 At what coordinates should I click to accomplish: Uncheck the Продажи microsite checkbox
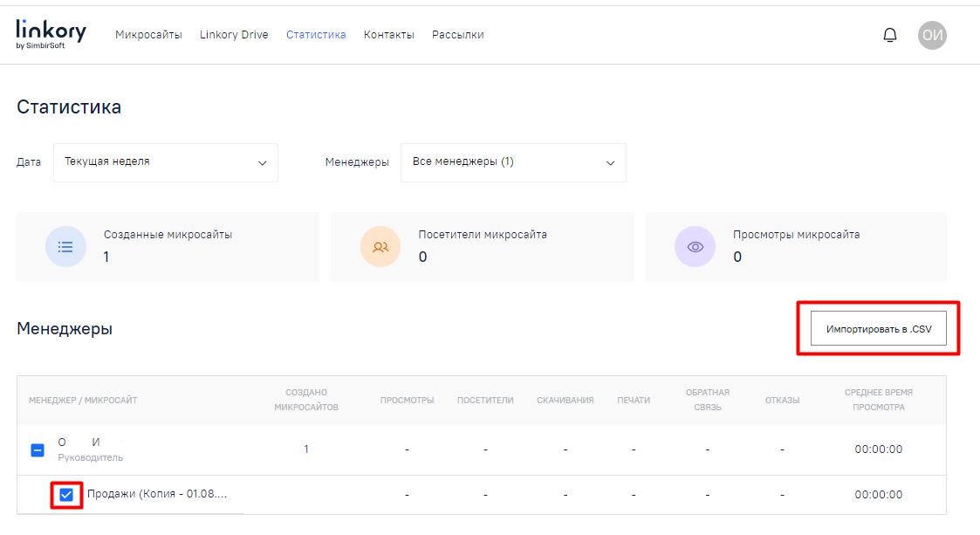(65, 495)
